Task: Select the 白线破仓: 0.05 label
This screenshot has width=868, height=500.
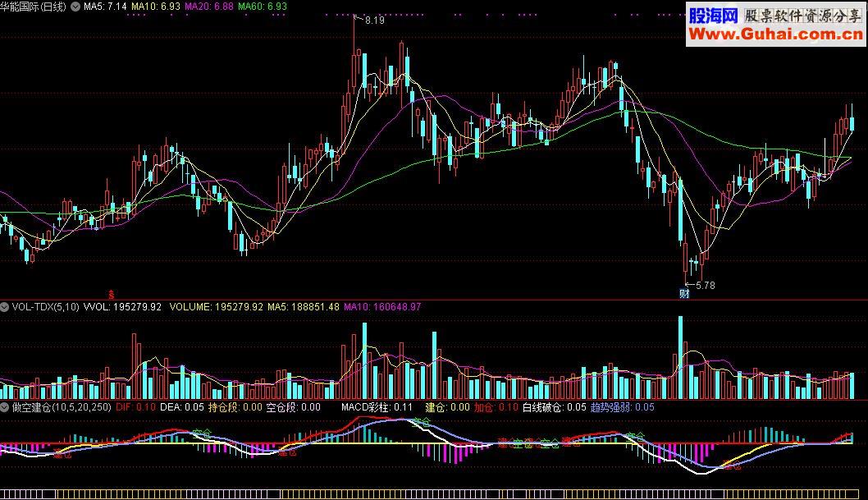Action: tap(554, 407)
